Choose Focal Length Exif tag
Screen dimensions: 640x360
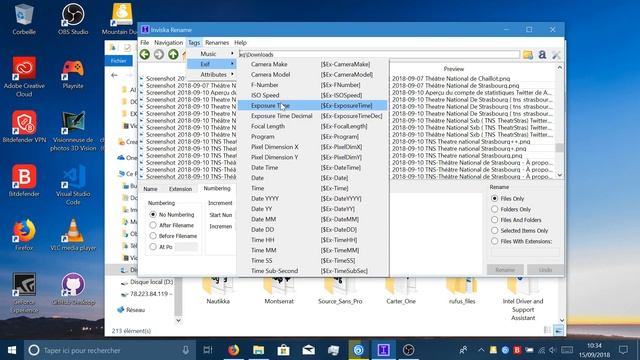pyautogui.click(x=312, y=126)
